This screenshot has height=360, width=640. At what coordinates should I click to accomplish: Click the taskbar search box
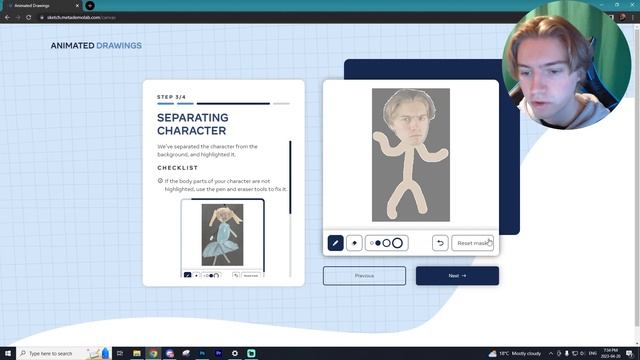pyautogui.click(x=63, y=353)
